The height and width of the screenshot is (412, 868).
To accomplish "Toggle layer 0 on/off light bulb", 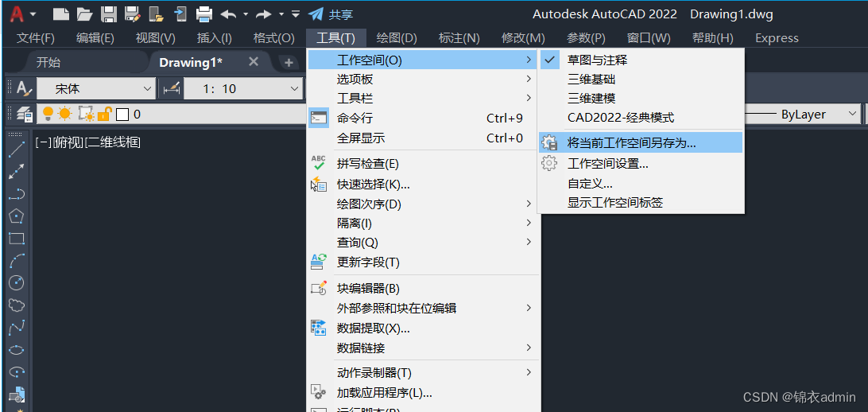I will (x=48, y=114).
